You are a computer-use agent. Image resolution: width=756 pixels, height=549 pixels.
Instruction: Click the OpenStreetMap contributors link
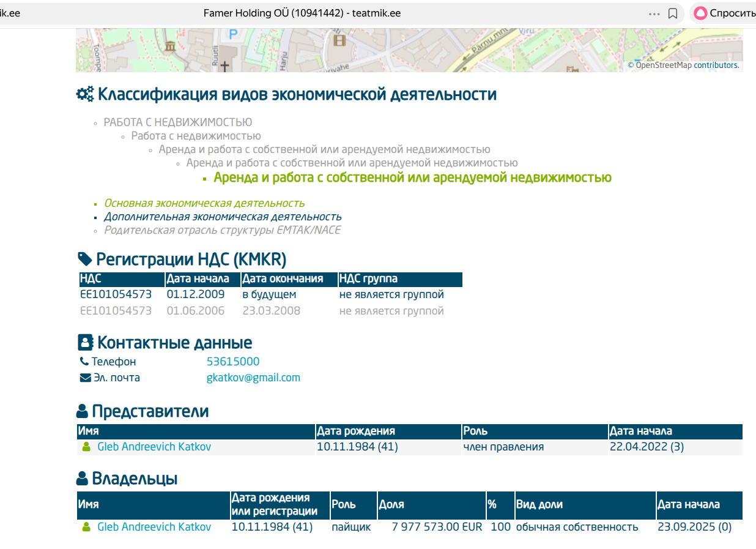[x=716, y=65]
